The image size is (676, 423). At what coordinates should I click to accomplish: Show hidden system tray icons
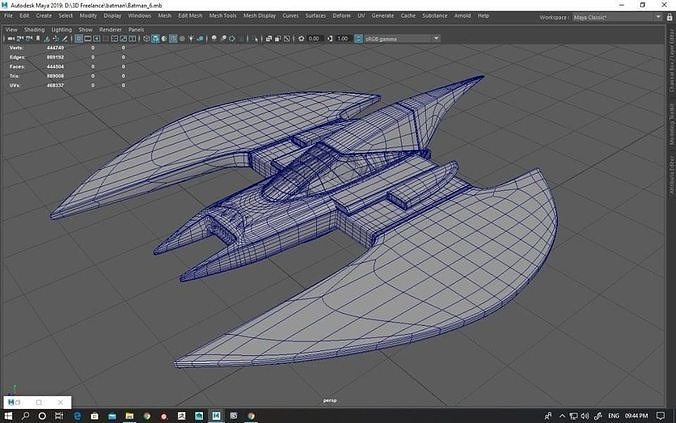point(562,416)
